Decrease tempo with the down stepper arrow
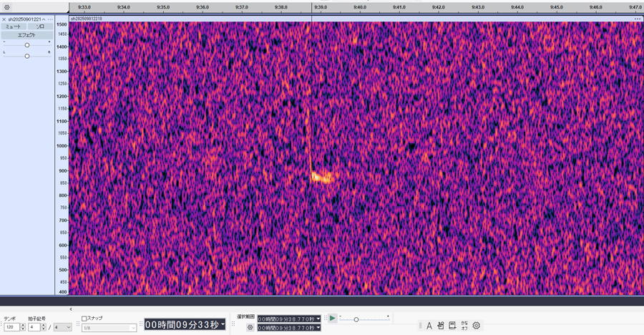The height and width of the screenshot is (335, 644). pyautogui.click(x=23, y=329)
